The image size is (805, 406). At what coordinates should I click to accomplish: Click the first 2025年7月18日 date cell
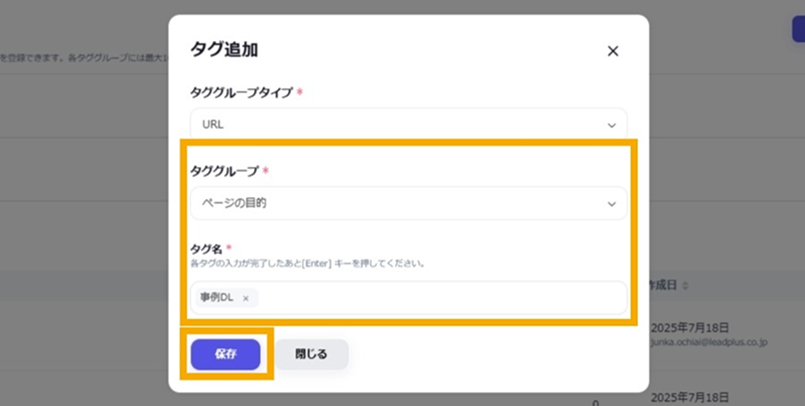click(x=692, y=327)
